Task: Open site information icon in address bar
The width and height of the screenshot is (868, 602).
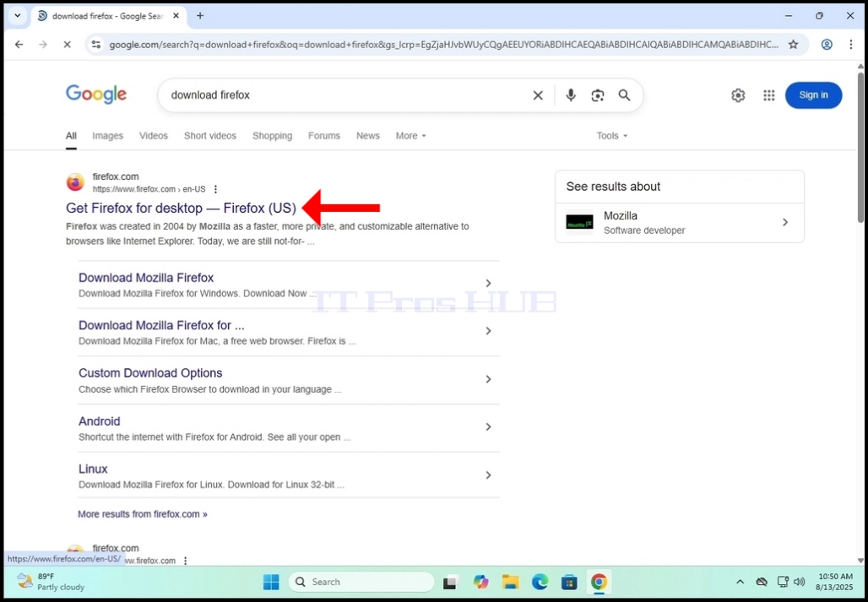Action: click(96, 44)
